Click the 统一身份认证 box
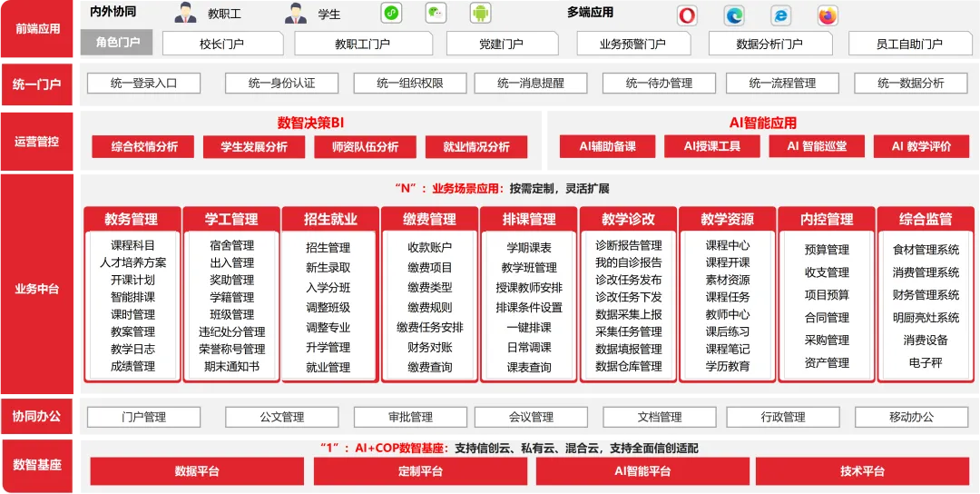This screenshot has height=494, width=980. (282, 84)
